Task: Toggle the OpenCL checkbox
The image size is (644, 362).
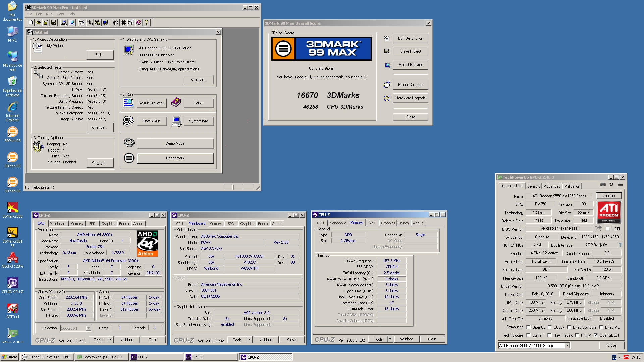Action: pos(529,327)
